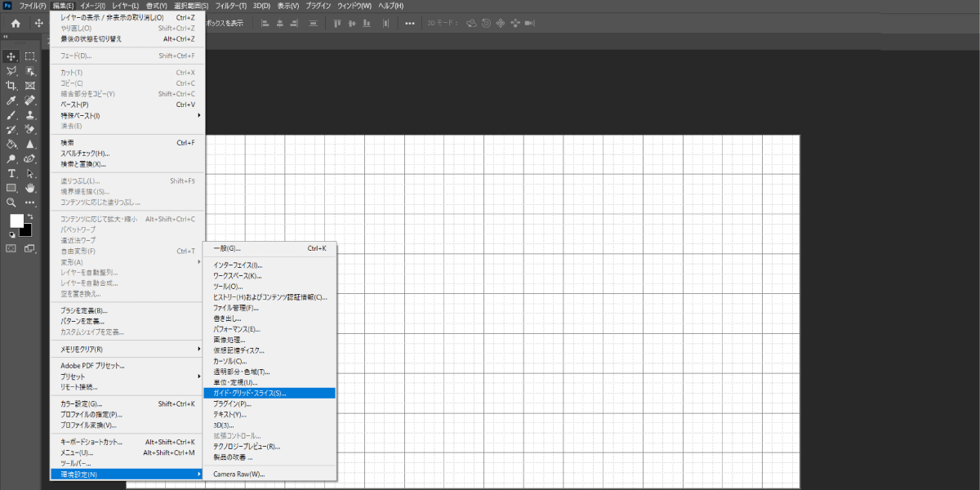Toggle Quick Mask mode icon

tap(11, 248)
